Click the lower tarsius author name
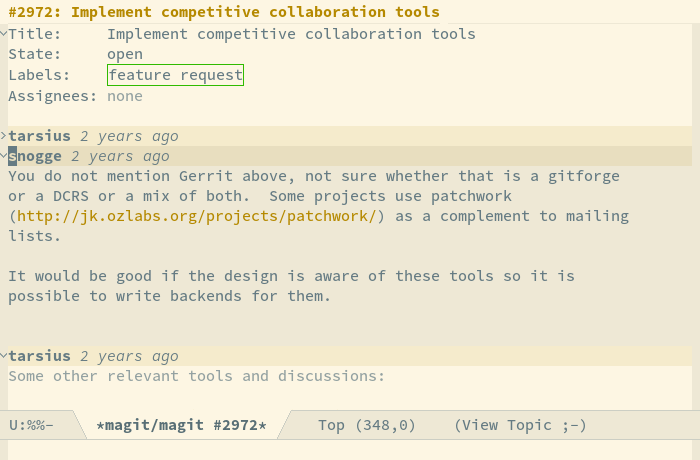 (x=39, y=356)
